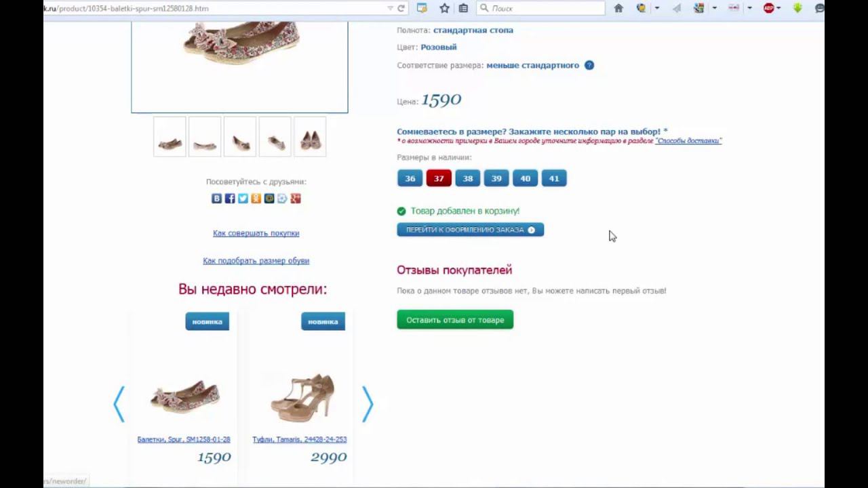This screenshot has width=868, height=488.
Task: Select shoe size 36
Action: [x=410, y=178]
